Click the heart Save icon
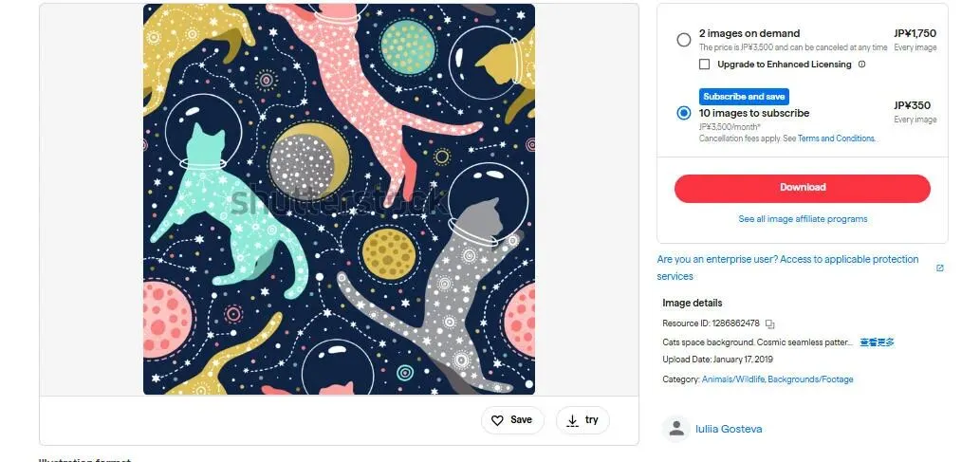 click(x=498, y=420)
